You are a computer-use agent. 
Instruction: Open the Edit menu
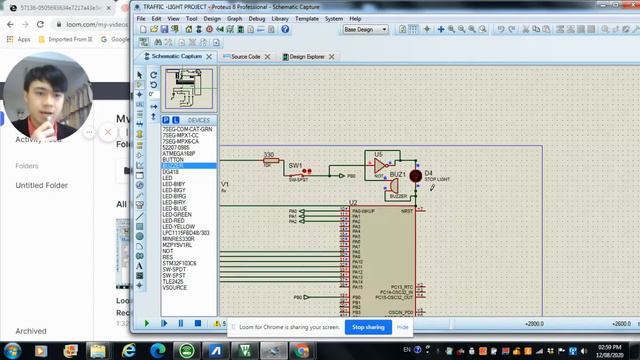156,19
